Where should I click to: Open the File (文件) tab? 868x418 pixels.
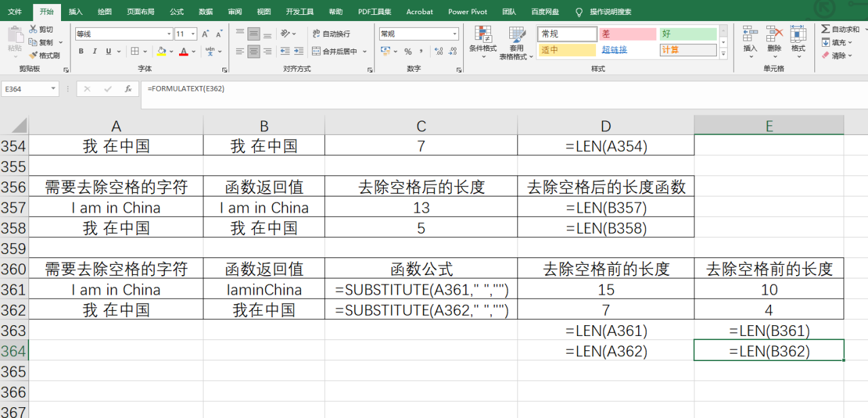coord(14,12)
